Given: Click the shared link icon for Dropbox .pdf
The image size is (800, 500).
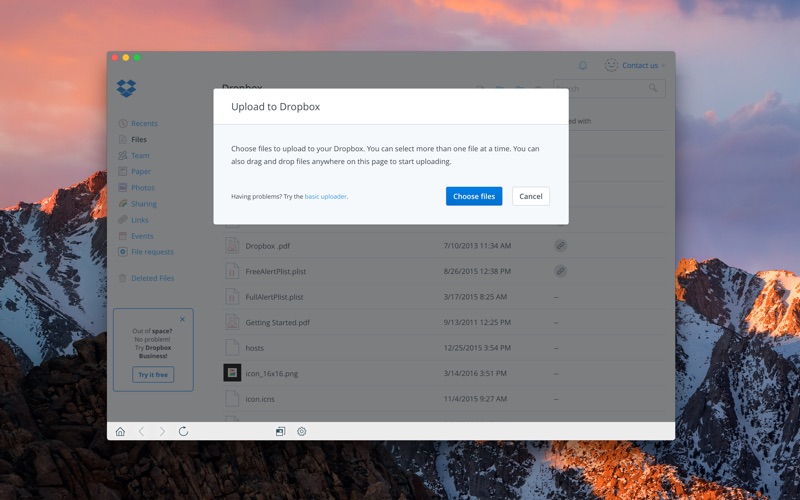Looking at the screenshot, I should 561,245.
